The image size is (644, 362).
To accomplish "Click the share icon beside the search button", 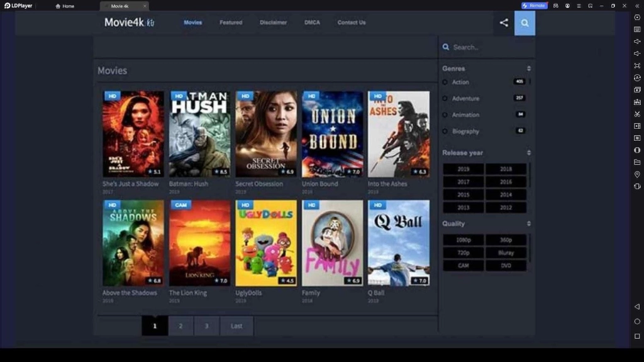I will (503, 22).
